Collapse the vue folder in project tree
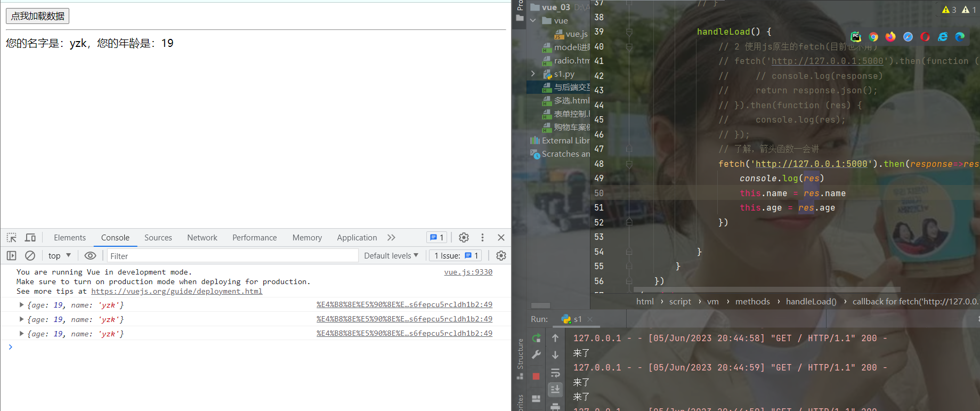The width and height of the screenshot is (980, 411). (x=533, y=20)
